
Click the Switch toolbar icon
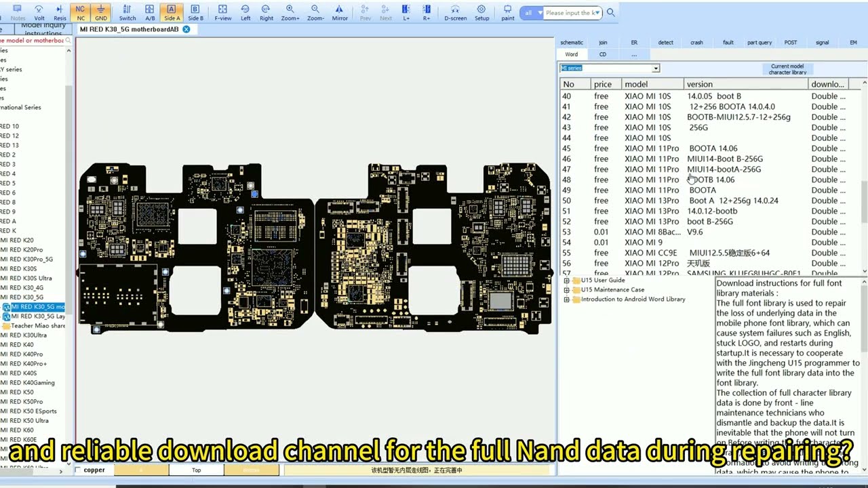(x=127, y=12)
